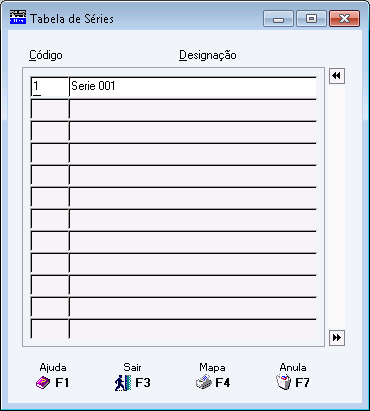This screenshot has width=370, height=411.
Task: Click the last row designation cell
Action: [x=193, y=329]
